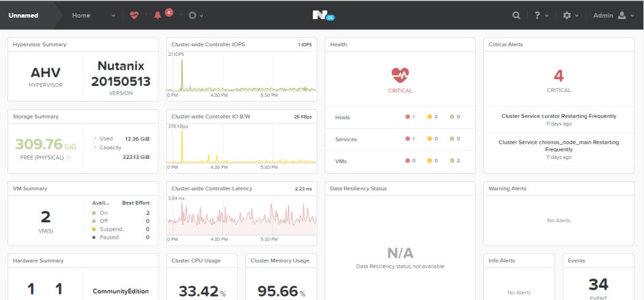Open the settings gear menu

click(x=567, y=15)
